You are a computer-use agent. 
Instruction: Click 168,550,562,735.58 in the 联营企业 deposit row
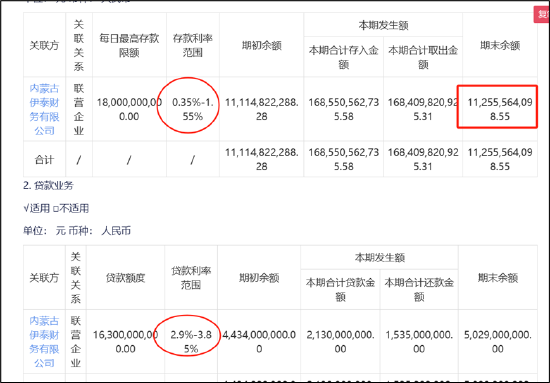343,109
